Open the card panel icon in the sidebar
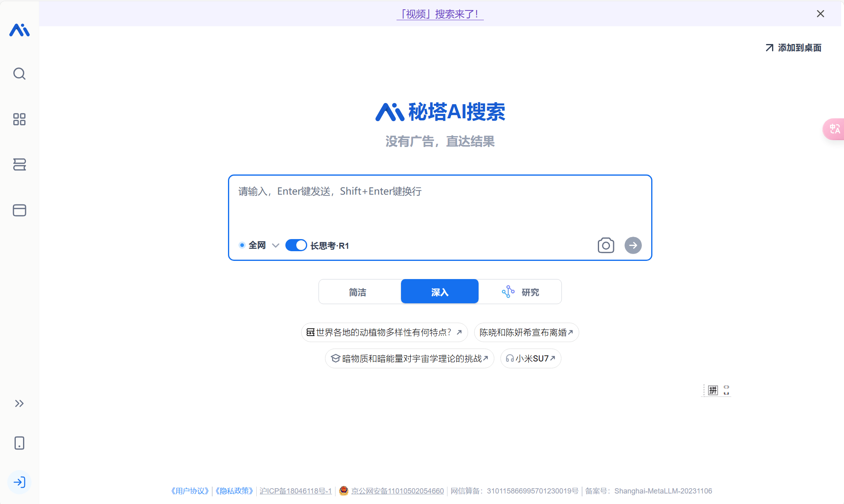 pyautogui.click(x=19, y=210)
